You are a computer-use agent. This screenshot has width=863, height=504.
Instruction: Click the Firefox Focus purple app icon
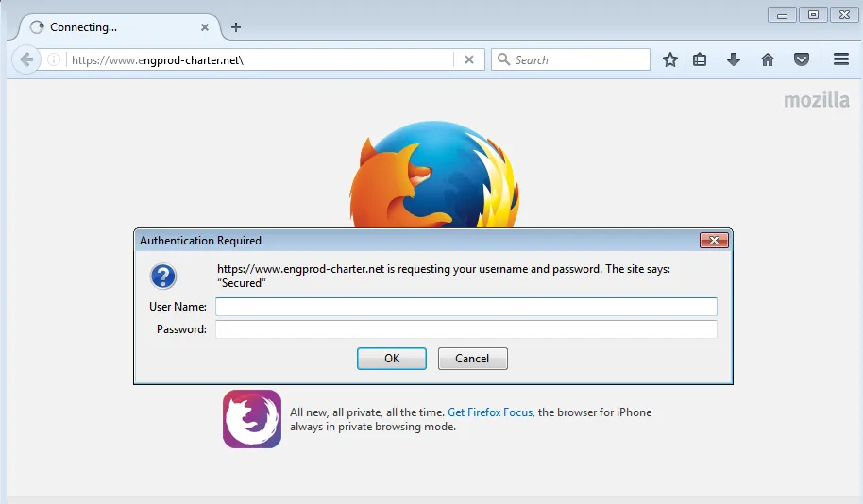pos(252,419)
